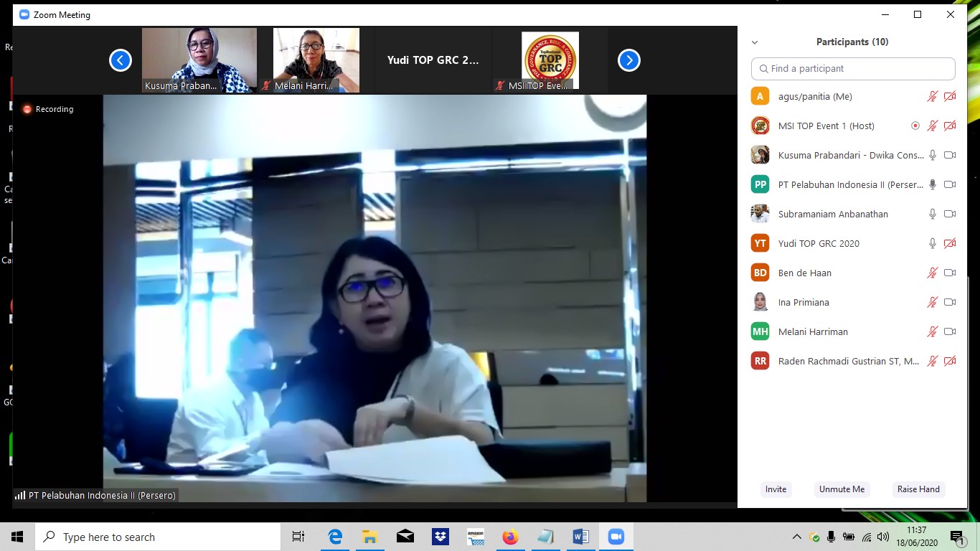Select Ina Primiana participant name

(x=804, y=302)
